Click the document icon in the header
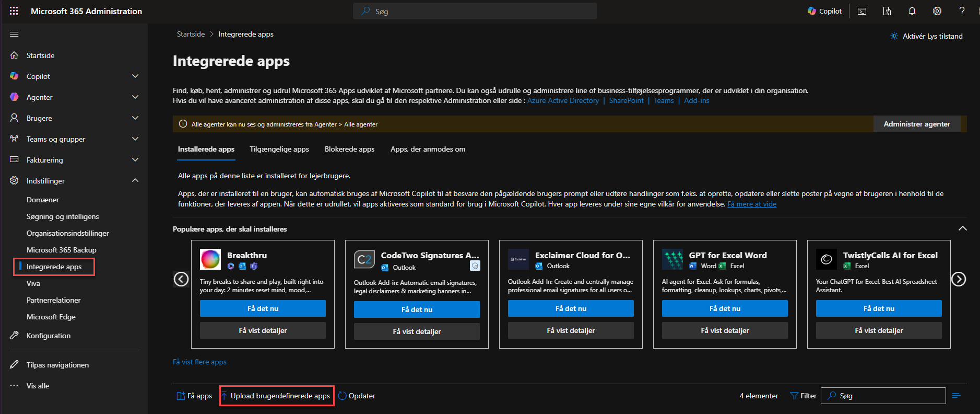The image size is (980, 414). [x=887, y=11]
